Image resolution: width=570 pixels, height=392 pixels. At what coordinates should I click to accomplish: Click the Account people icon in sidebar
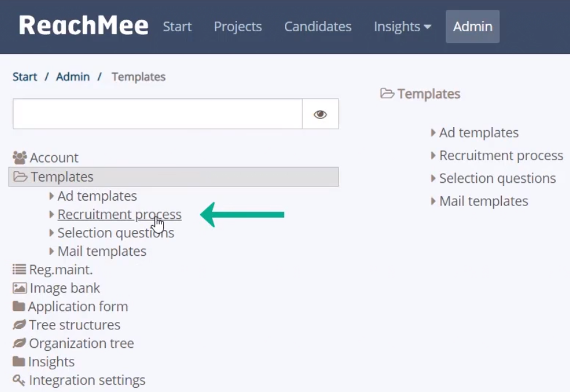pyautogui.click(x=20, y=158)
